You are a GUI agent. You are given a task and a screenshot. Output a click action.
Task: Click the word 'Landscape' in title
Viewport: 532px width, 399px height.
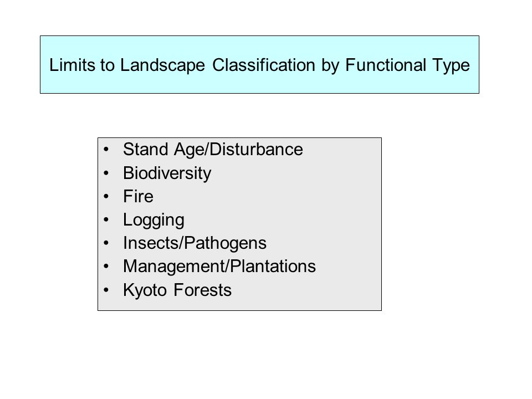162,65
